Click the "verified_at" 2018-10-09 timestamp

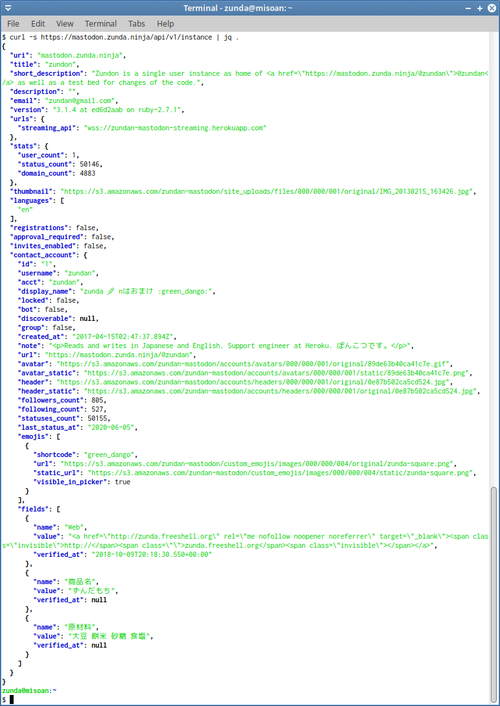pos(152,554)
